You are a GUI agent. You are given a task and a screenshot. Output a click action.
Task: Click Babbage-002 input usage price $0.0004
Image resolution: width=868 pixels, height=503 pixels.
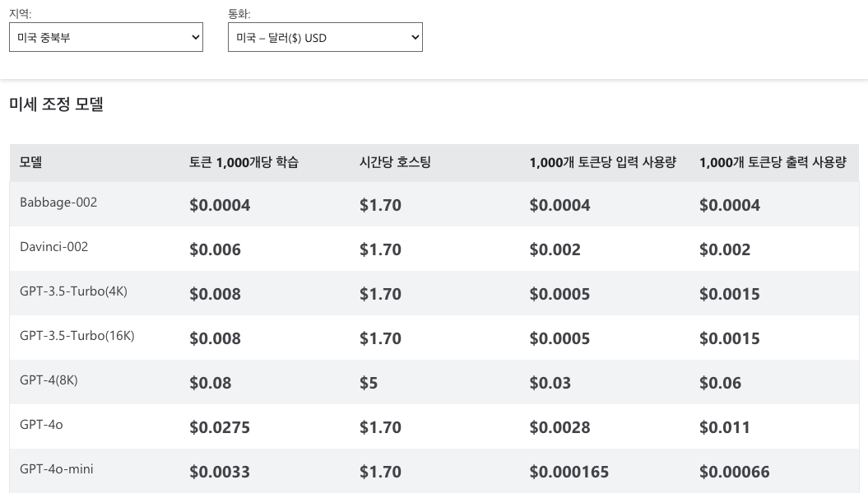point(559,205)
